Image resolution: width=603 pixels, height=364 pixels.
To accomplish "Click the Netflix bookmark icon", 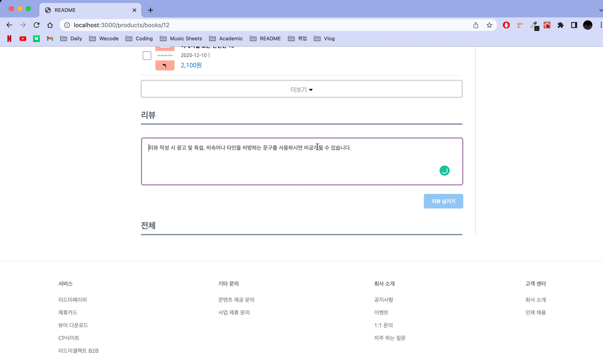I will pos(9,38).
